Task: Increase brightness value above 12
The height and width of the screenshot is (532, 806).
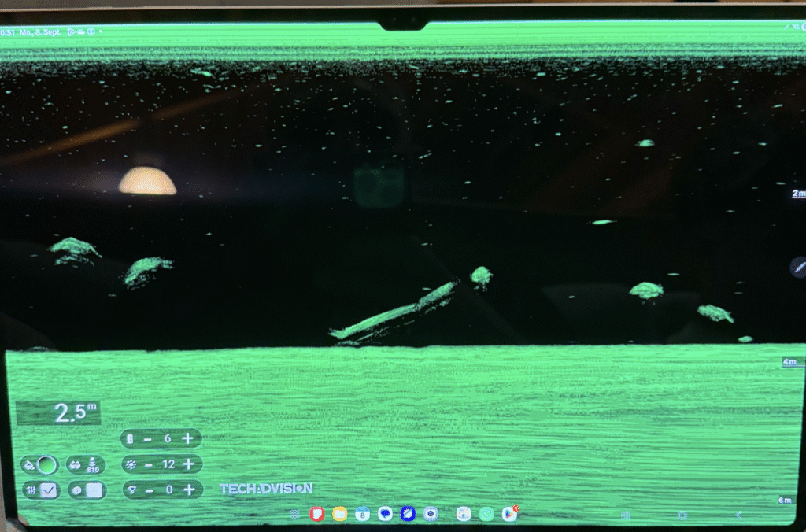Action: tap(189, 464)
